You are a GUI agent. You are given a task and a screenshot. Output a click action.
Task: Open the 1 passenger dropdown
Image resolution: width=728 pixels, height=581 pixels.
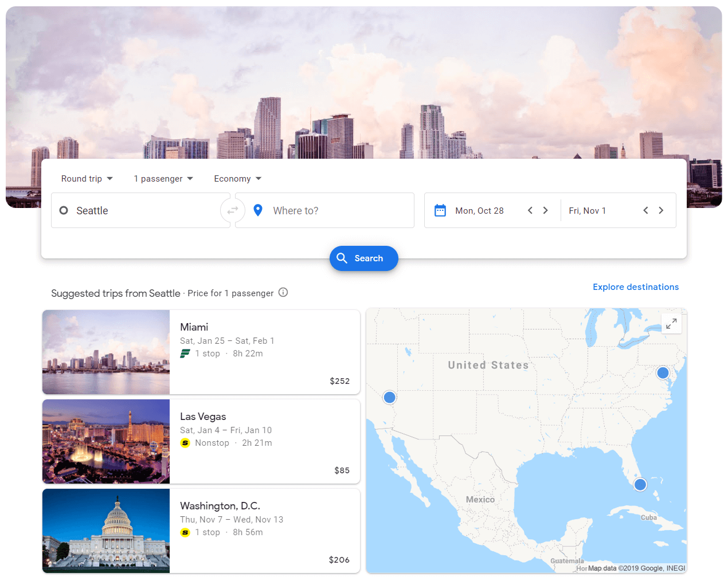(163, 178)
